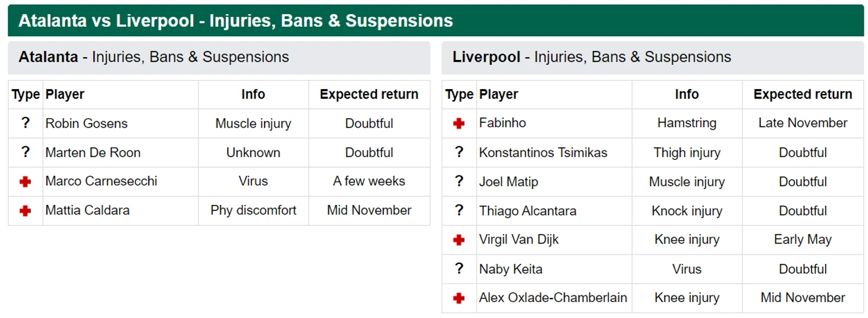Click the question mark beside Thiago Alcantara
The height and width of the screenshot is (318, 868).
click(x=459, y=210)
